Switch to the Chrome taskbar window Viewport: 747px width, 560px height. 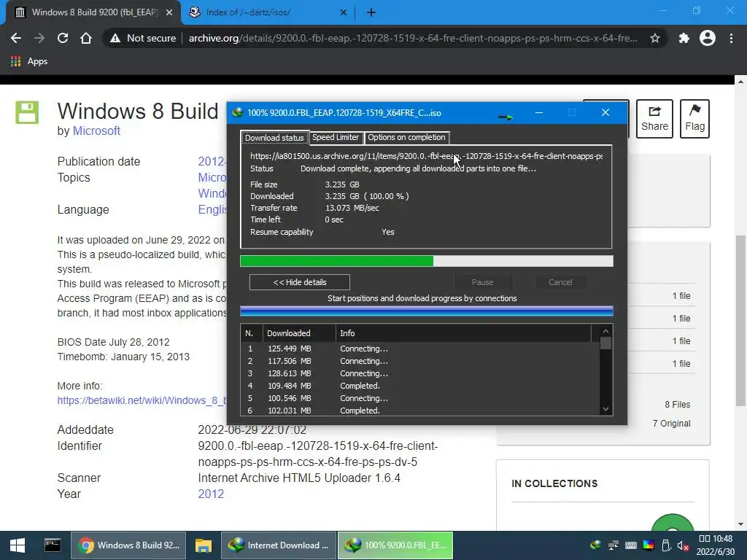click(128, 545)
